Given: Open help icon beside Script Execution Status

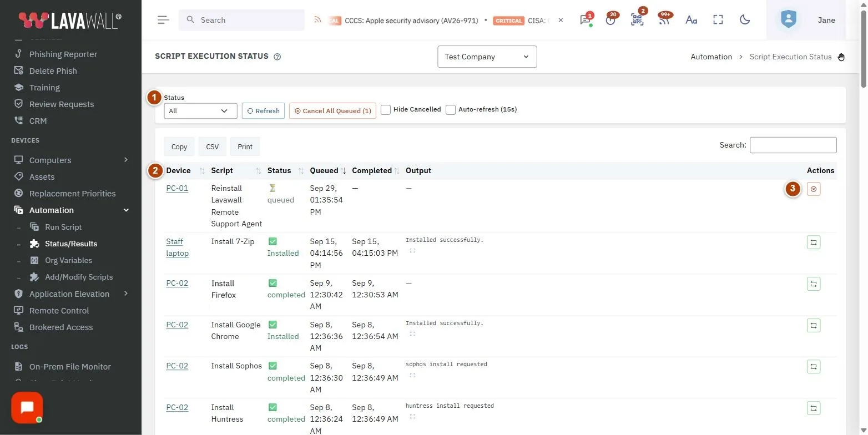Looking at the screenshot, I should pos(277,57).
